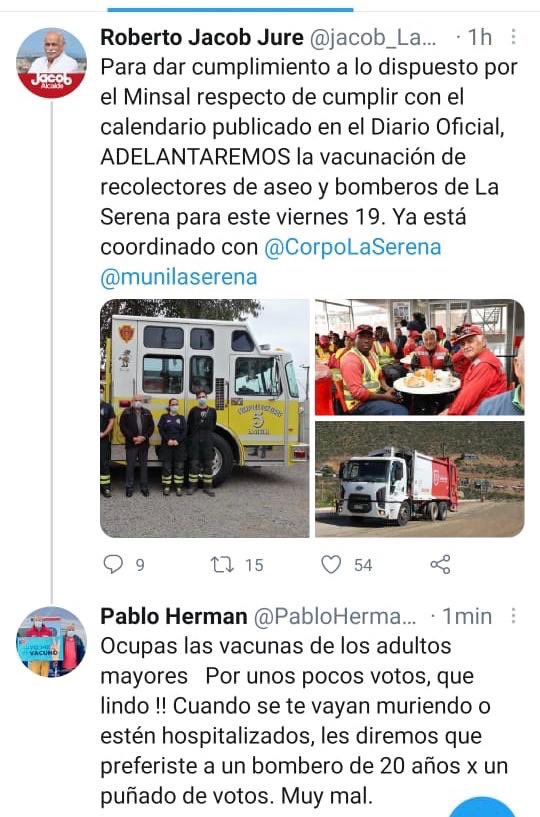This screenshot has height=817, width=540.
Task: View the fire truck photo
Action: point(204,418)
